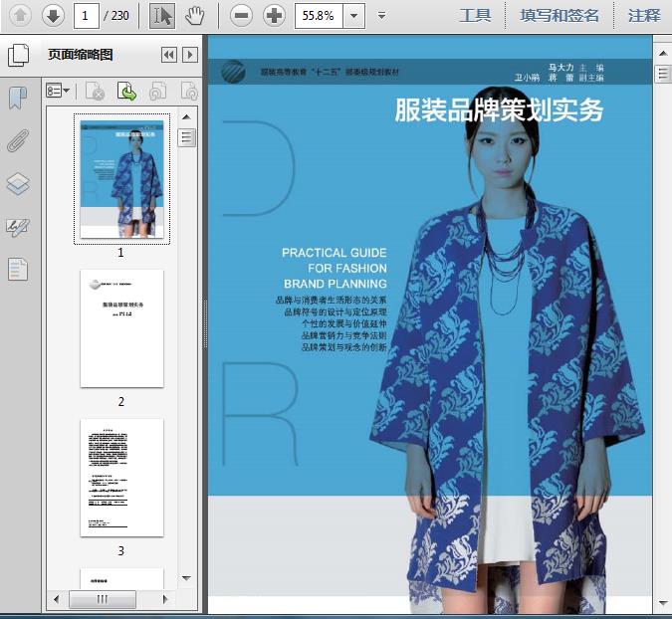Activate the hand pan tool
Viewport: 672px width, 619px height.
point(194,16)
